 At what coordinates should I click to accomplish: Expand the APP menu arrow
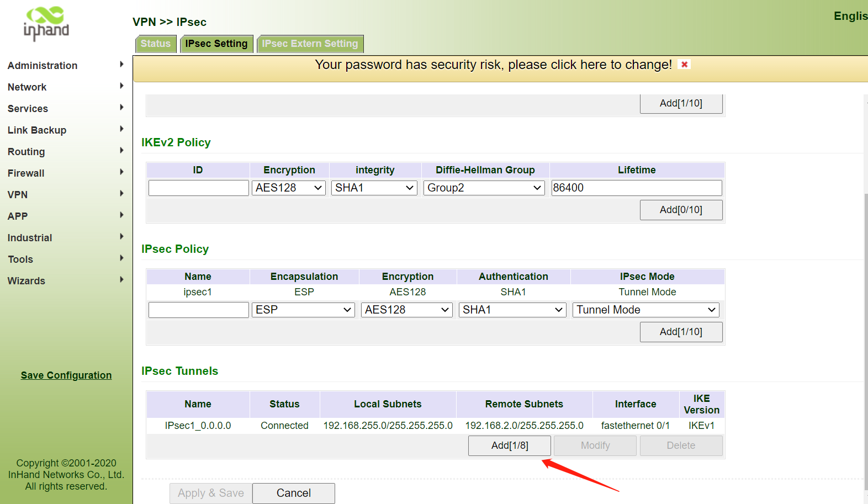click(x=121, y=215)
